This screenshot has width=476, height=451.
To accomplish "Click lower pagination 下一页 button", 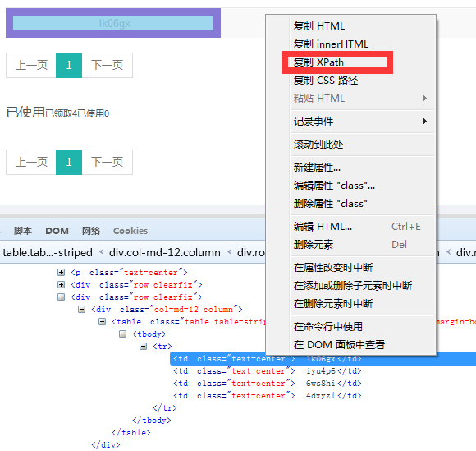I will click(x=108, y=162).
